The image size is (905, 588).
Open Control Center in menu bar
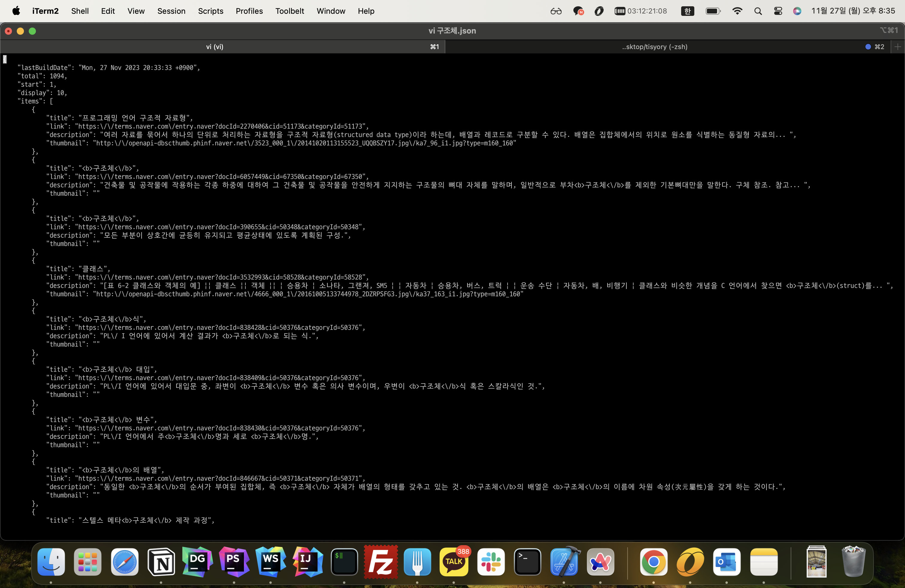[x=778, y=11]
